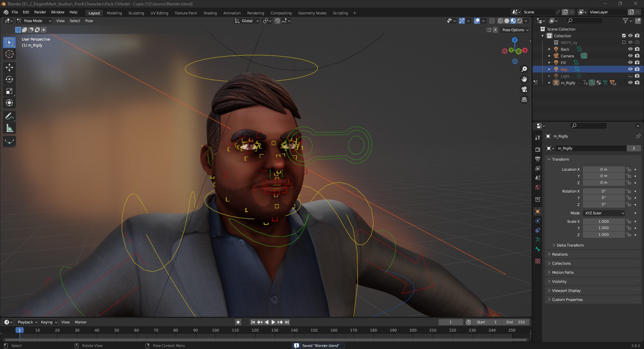644x349 pixels.
Task: Open the Tool settings properties tab
Action: point(538,137)
